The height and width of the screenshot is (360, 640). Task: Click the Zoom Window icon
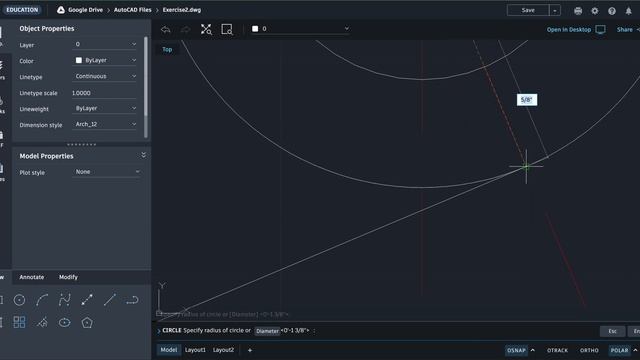(x=227, y=29)
